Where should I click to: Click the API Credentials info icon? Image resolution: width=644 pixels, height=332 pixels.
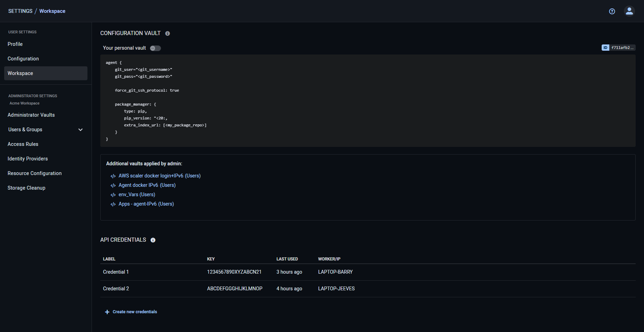click(x=153, y=240)
